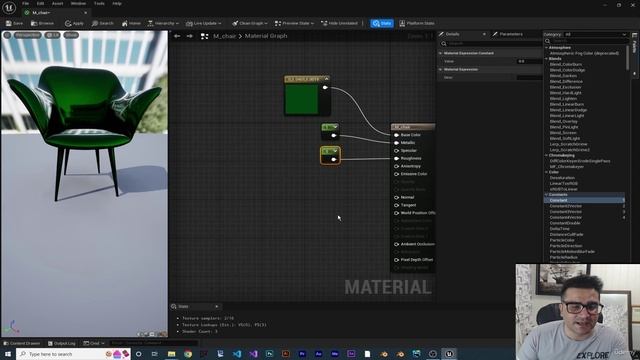
Task: Click the green color preview on Constant3Vector node
Action: [x=302, y=99]
